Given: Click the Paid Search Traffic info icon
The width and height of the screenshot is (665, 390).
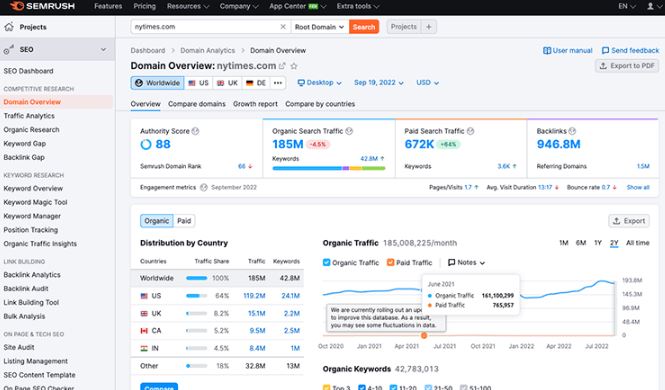Looking at the screenshot, I should [x=470, y=131].
